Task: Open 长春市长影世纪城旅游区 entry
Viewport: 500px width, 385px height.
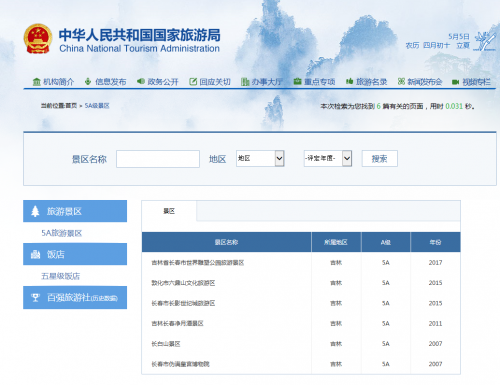Action: [x=183, y=303]
